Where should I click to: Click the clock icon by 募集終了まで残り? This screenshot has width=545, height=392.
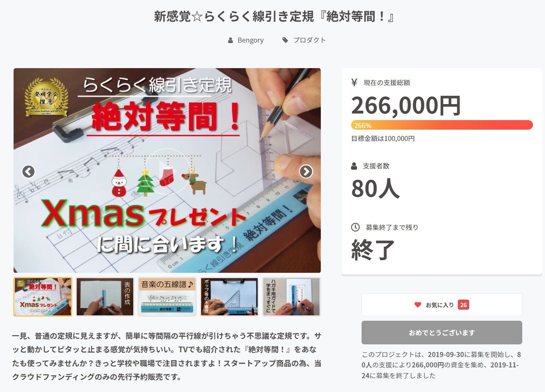[x=355, y=227]
